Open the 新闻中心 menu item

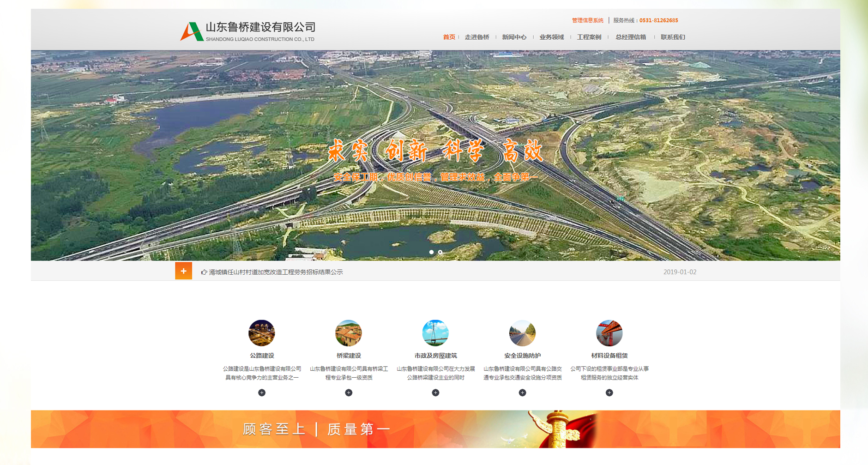pos(513,36)
